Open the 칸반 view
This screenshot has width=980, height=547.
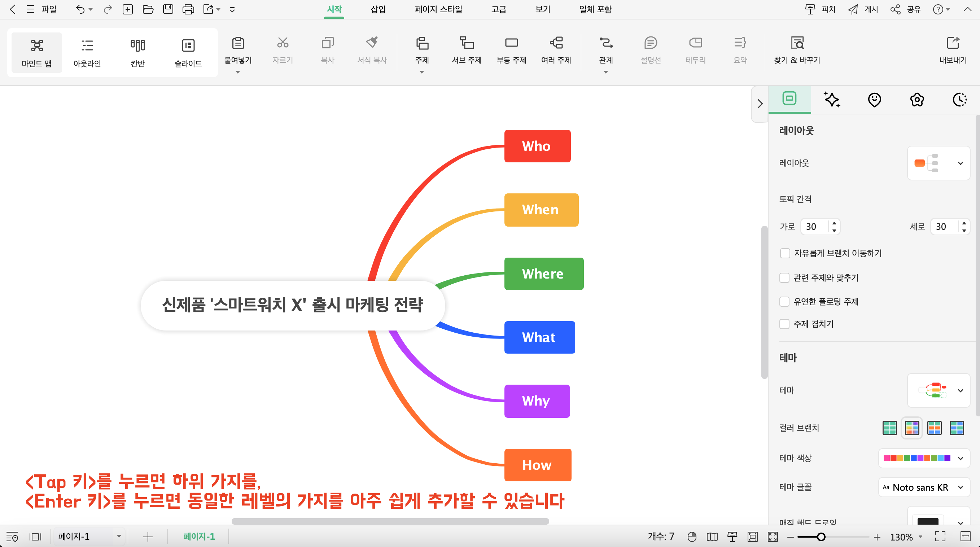[138, 52]
